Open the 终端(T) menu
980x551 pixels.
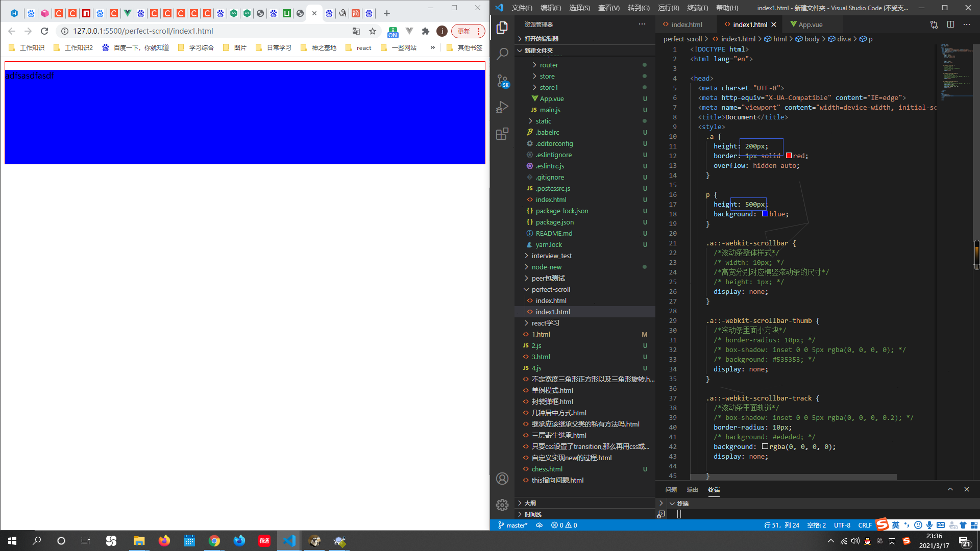[697, 8]
